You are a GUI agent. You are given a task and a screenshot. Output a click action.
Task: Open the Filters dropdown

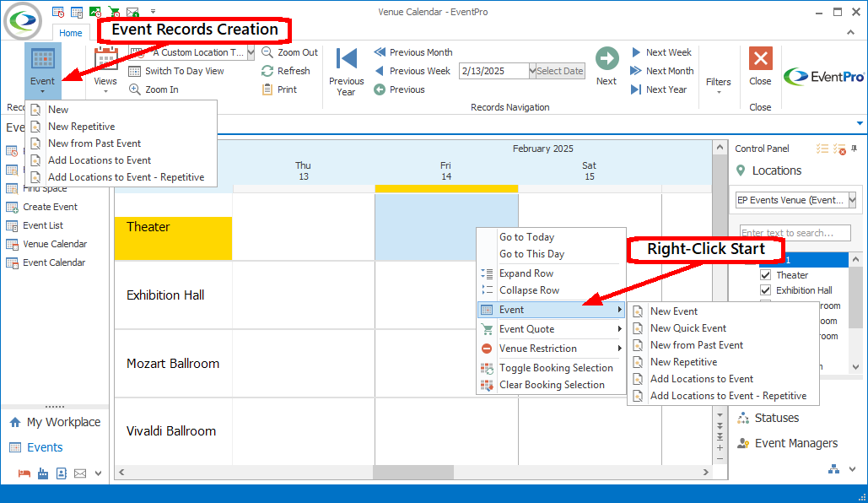coord(719,84)
